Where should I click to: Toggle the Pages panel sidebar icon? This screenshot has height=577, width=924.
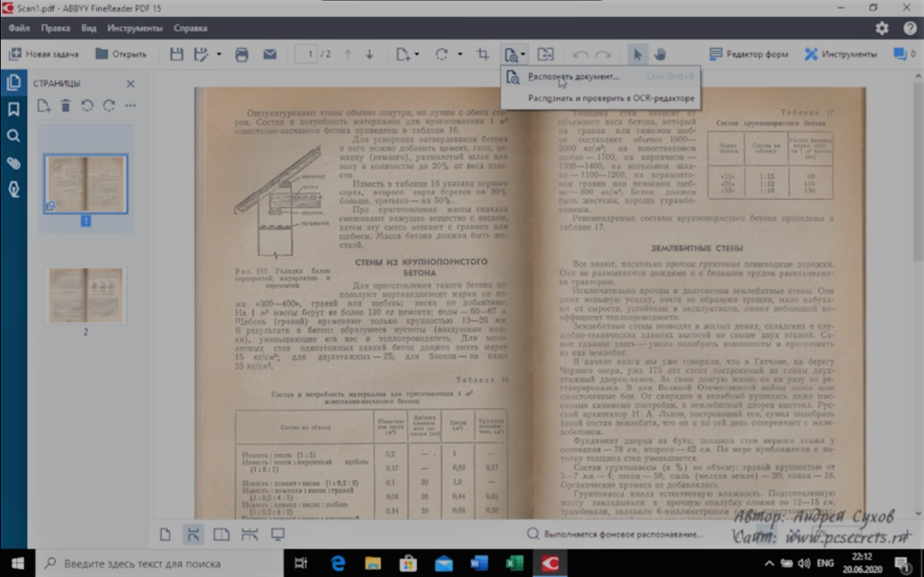coord(13,83)
